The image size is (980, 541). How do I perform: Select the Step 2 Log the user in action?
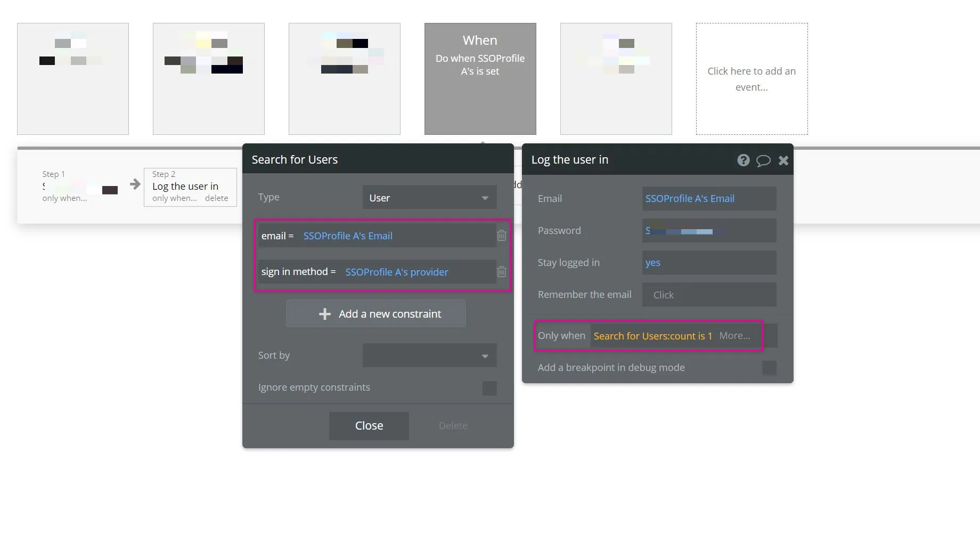click(190, 187)
